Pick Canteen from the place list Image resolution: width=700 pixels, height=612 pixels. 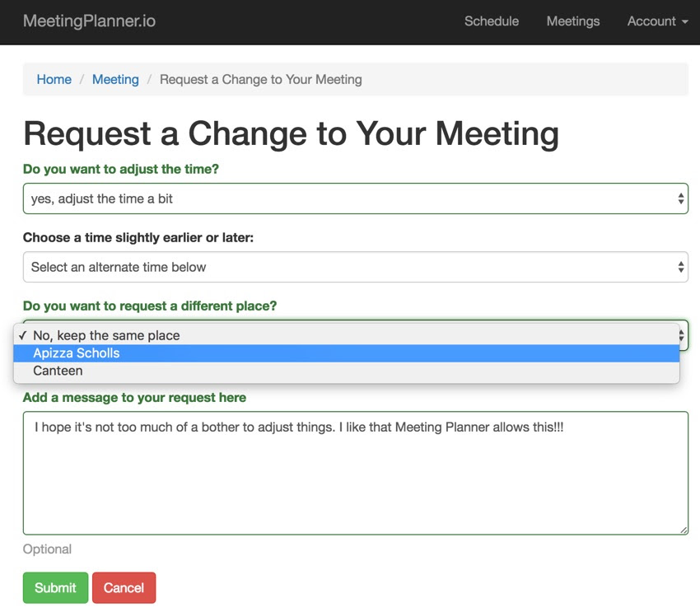tap(347, 371)
